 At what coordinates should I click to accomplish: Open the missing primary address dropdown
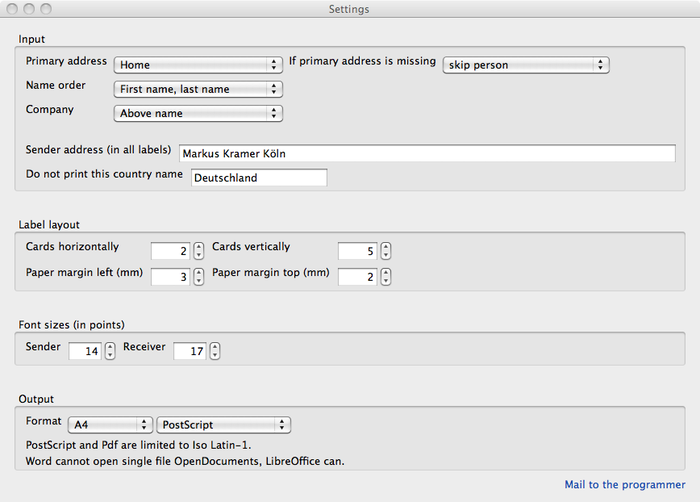coord(526,65)
